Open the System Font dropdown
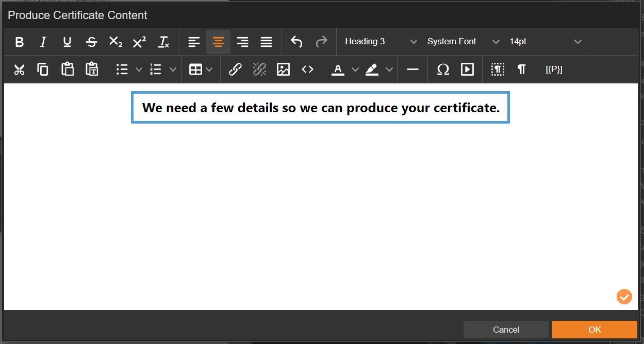This screenshot has height=344, width=644. pos(463,42)
